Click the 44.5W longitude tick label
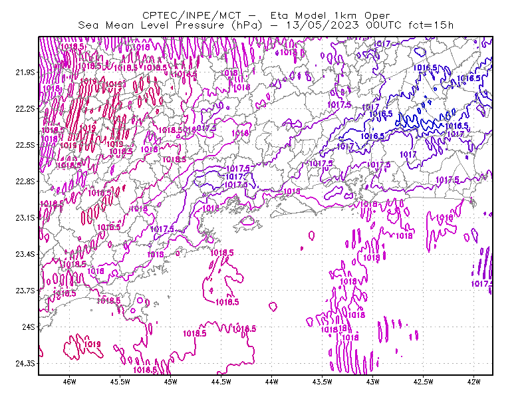 point(221,382)
